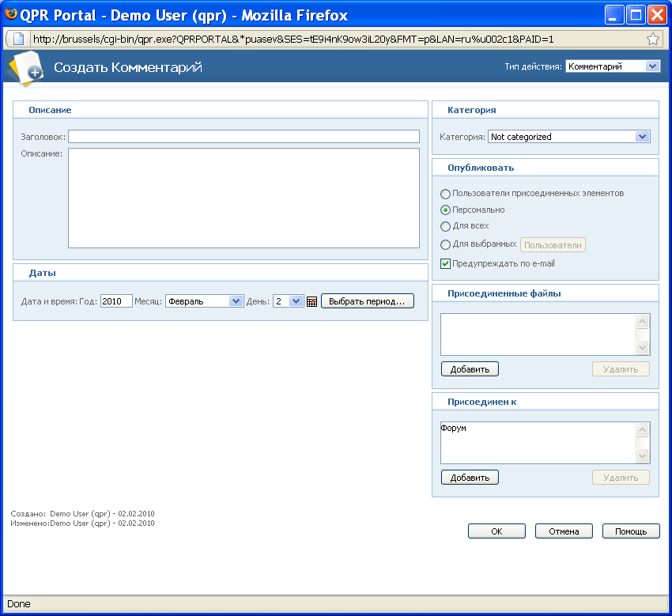Select the Персонально radio option

pyautogui.click(x=445, y=210)
